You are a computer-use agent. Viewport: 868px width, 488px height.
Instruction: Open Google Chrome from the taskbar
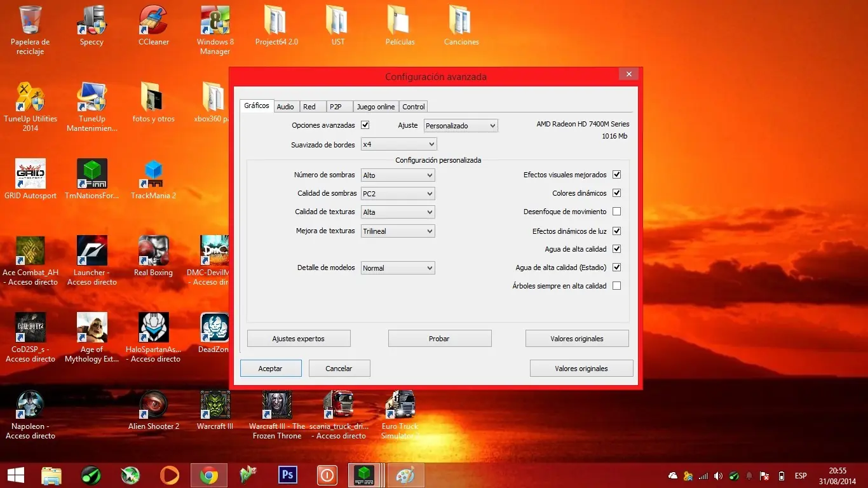pos(209,475)
